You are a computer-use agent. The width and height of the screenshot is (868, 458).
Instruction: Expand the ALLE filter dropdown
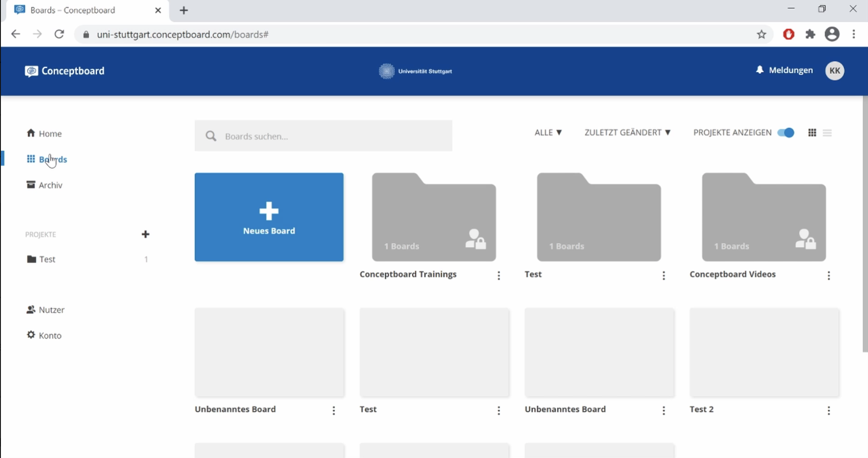[x=548, y=133]
